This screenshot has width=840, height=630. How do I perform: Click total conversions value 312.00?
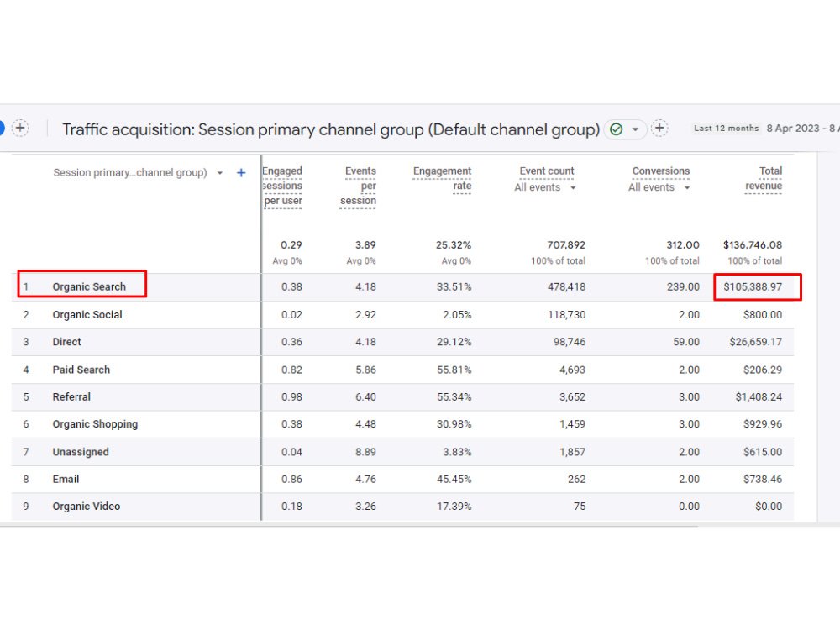click(x=682, y=244)
